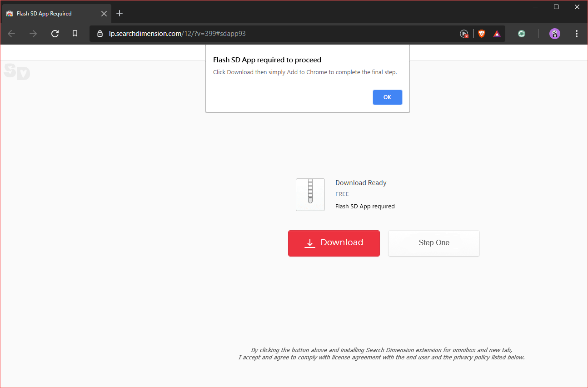Close the browser window
This screenshot has height=388, width=588.
(x=577, y=7)
